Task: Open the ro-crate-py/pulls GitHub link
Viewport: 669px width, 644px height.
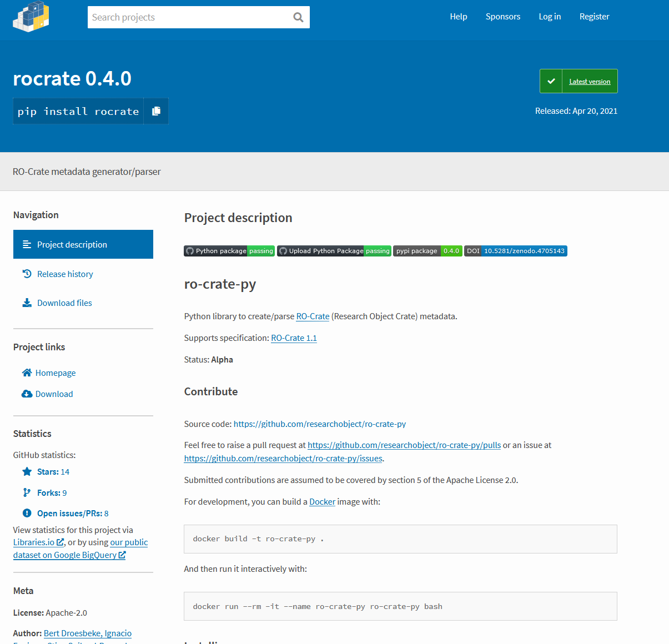Action: click(x=404, y=445)
